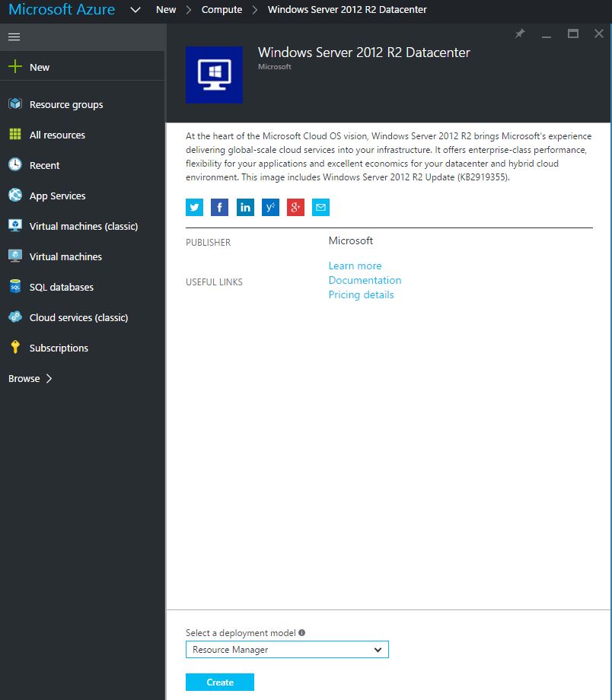The image size is (612, 700).
Task: Share via the Facebook icon
Action: click(219, 207)
